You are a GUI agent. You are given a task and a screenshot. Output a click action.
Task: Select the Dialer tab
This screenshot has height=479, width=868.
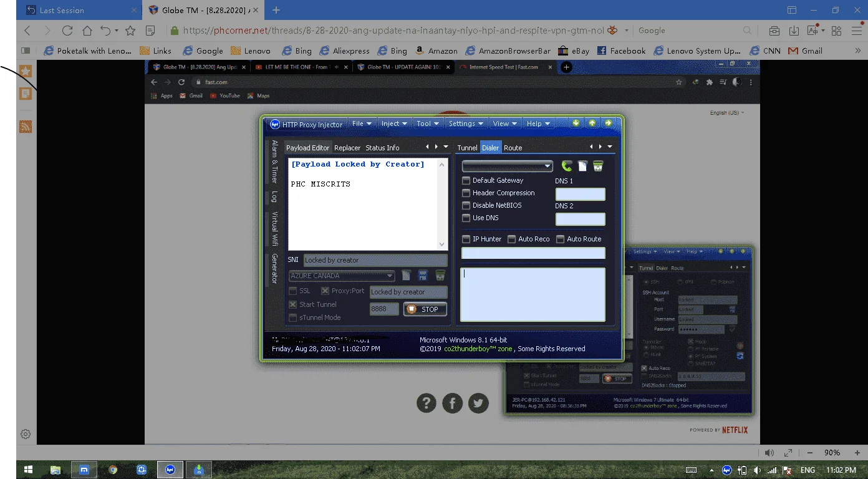pyautogui.click(x=491, y=148)
